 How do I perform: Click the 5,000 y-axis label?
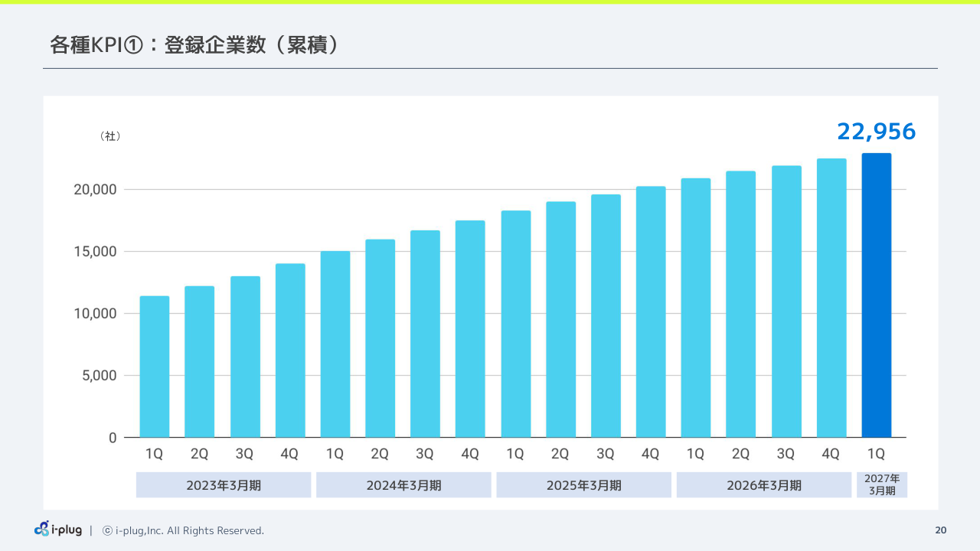[99, 376]
